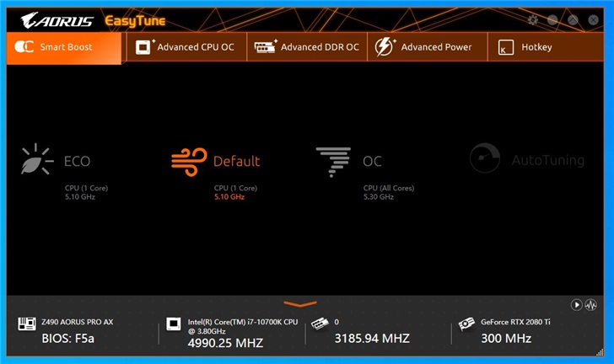
Task: Click the memory module icon in status bar
Action: click(320, 324)
